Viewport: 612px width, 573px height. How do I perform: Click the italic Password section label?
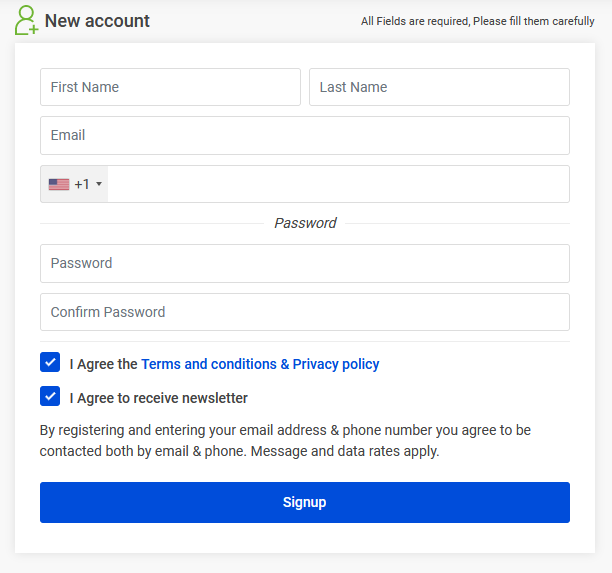305,223
